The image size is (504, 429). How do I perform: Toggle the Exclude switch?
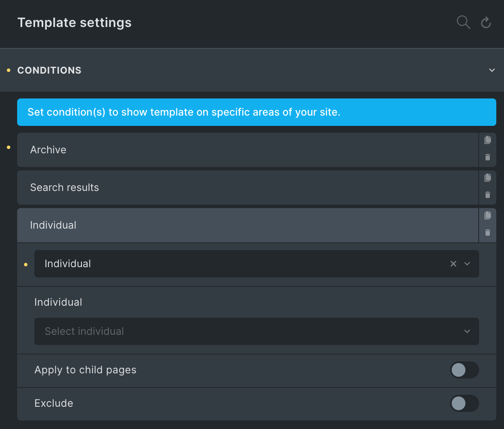pyautogui.click(x=464, y=403)
